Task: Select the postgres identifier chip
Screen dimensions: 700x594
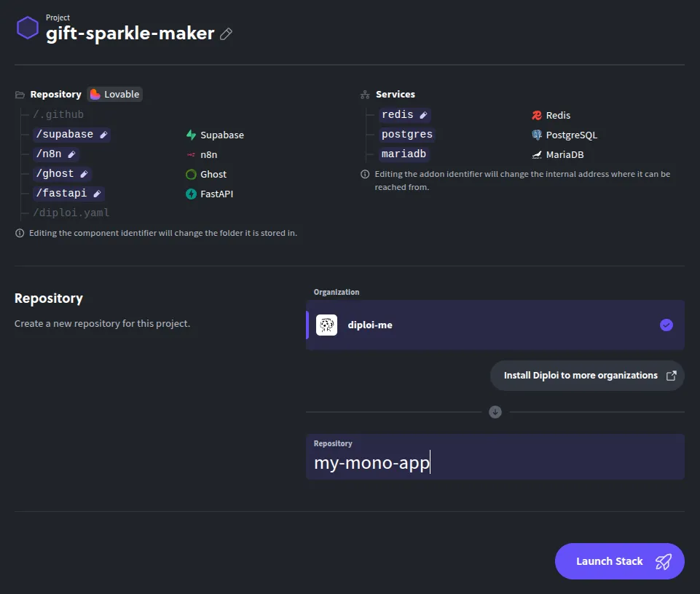Action: coord(406,134)
